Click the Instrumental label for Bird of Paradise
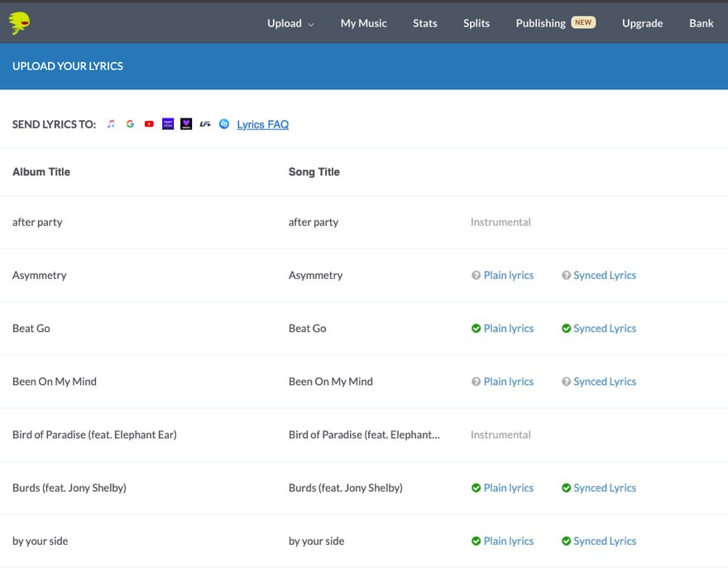 coord(500,435)
